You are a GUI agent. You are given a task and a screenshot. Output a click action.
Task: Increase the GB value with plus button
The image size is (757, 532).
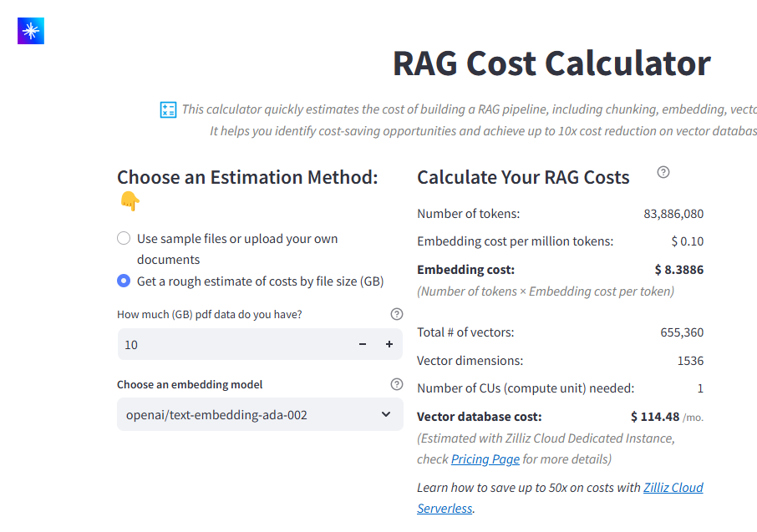[389, 344]
